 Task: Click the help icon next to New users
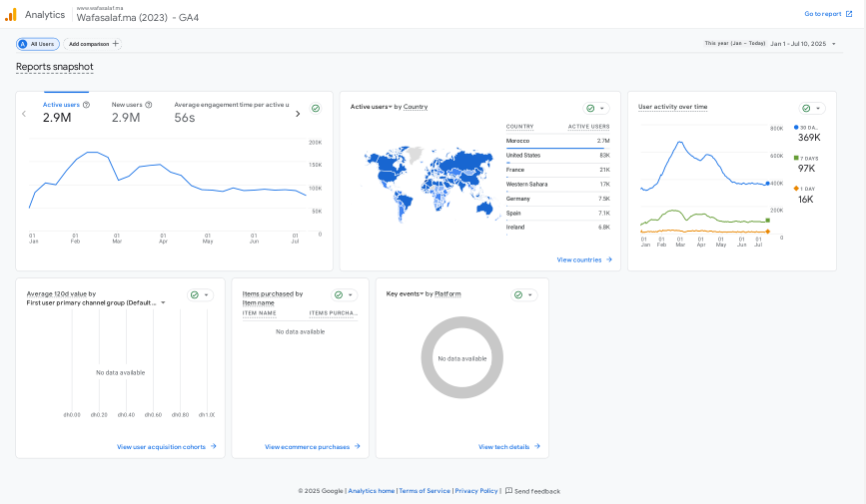coord(149,105)
